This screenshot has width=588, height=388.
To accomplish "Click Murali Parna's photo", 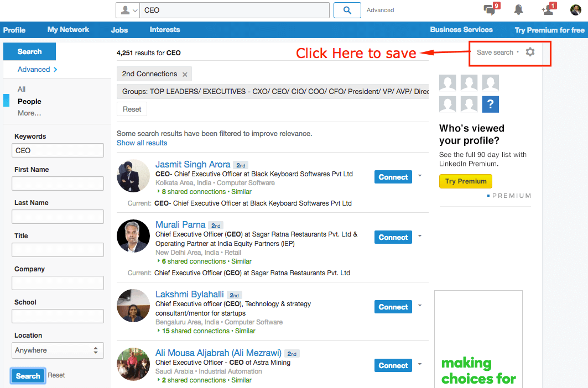I will [133, 236].
